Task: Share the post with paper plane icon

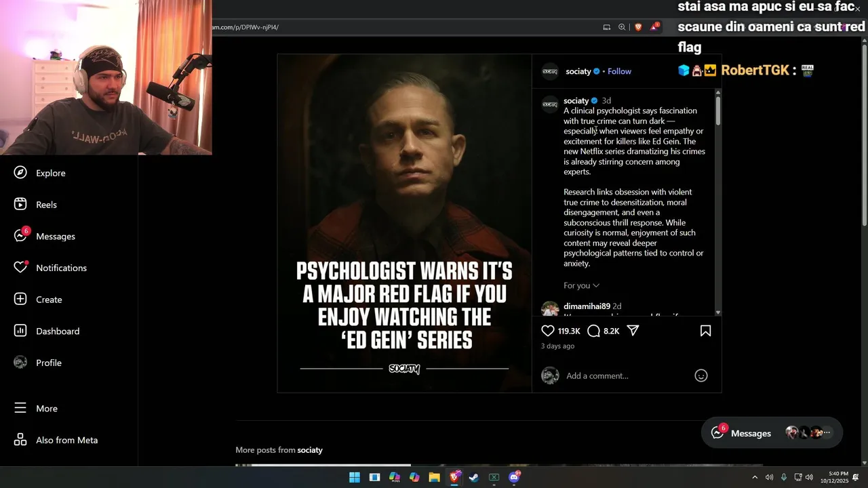Action: point(633,331)
